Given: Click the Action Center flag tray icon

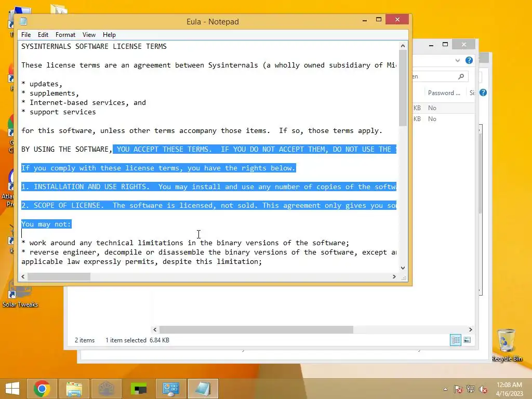Looking at the screenshot, I should 458,389.
